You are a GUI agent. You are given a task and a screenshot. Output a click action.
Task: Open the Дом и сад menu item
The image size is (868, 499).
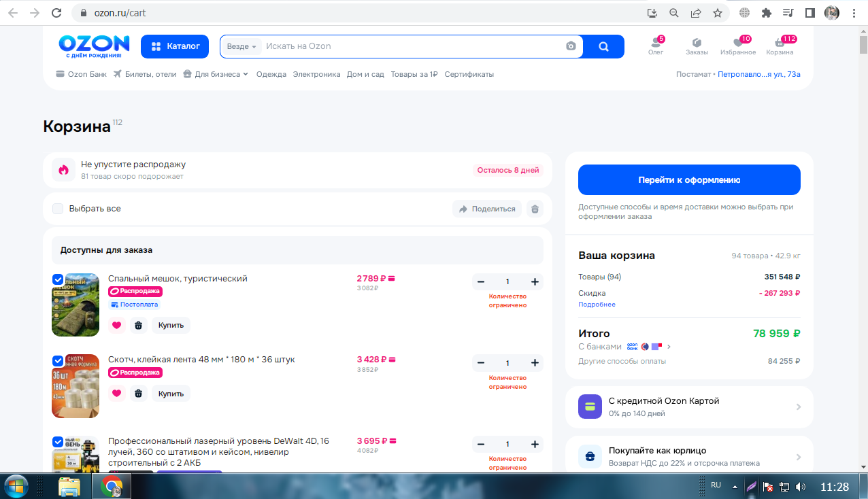coord(365,74)
